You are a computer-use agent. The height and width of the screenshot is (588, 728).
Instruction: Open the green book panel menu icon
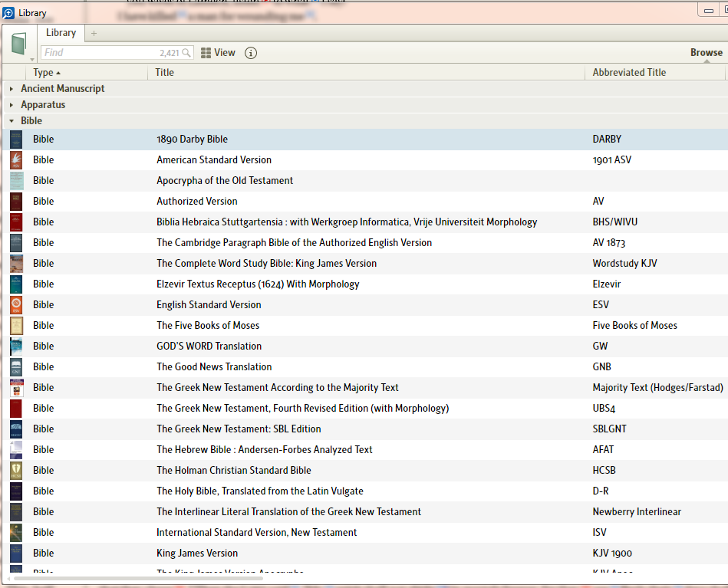point(18,43)
